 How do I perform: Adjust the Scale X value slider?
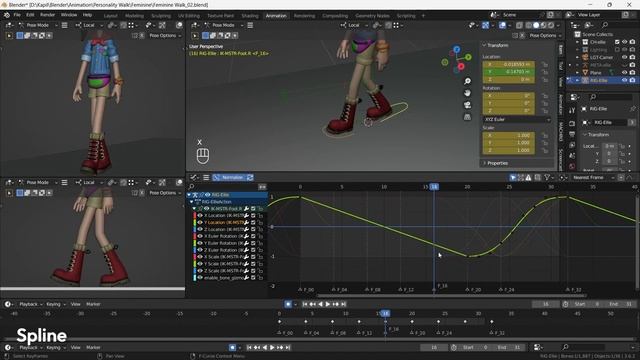coord(509,136)
